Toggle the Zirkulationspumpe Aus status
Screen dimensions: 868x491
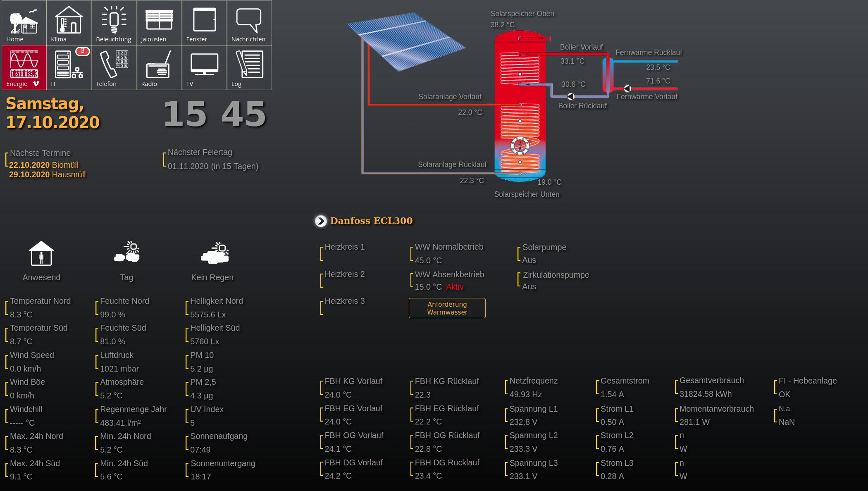click(529, 286)
